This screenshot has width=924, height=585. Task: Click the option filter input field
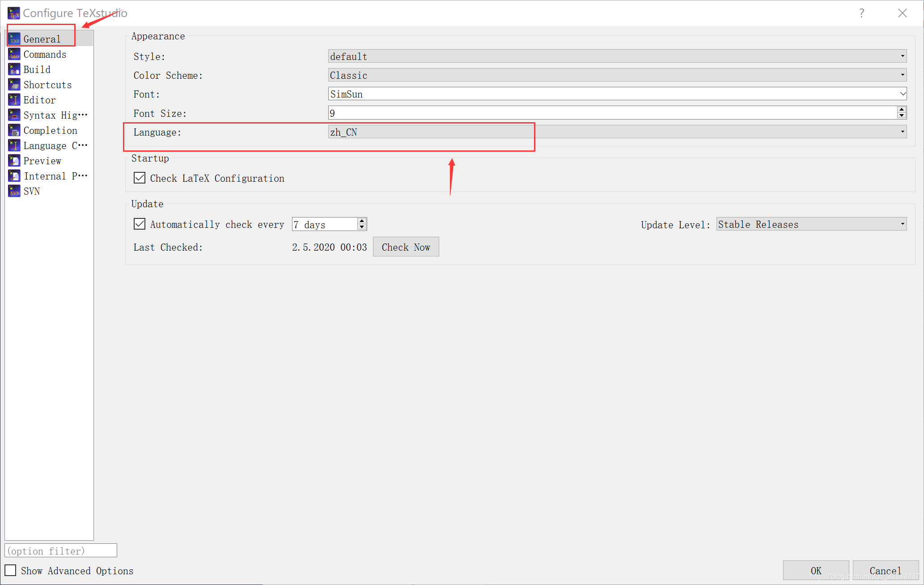click(61, 551)
